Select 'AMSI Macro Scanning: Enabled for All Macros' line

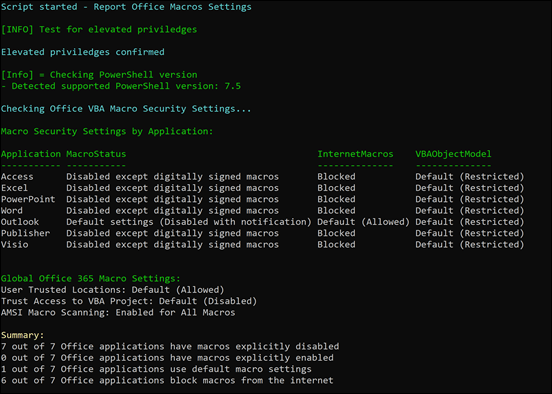(118, 312)
